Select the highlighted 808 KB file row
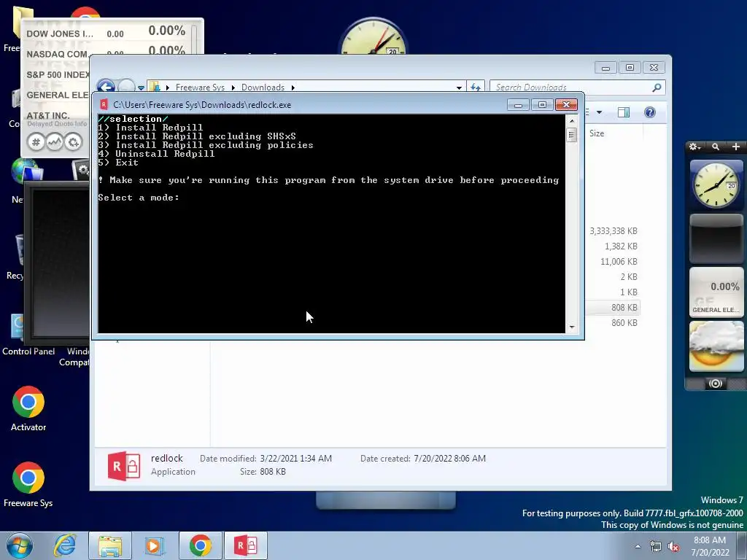The width and height of the screenshot is (747, 560). click(x=614, y=308)
